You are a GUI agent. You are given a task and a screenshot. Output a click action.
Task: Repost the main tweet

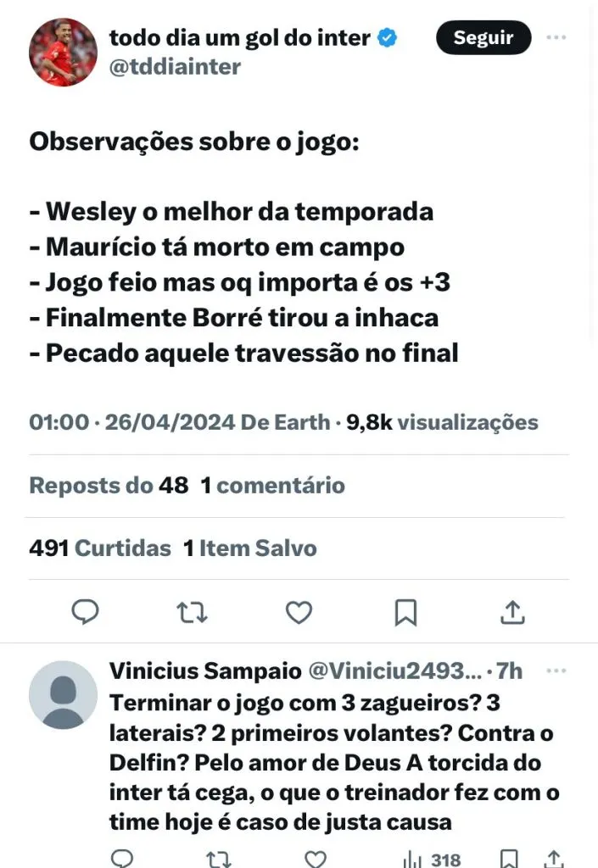click(192, 610)
